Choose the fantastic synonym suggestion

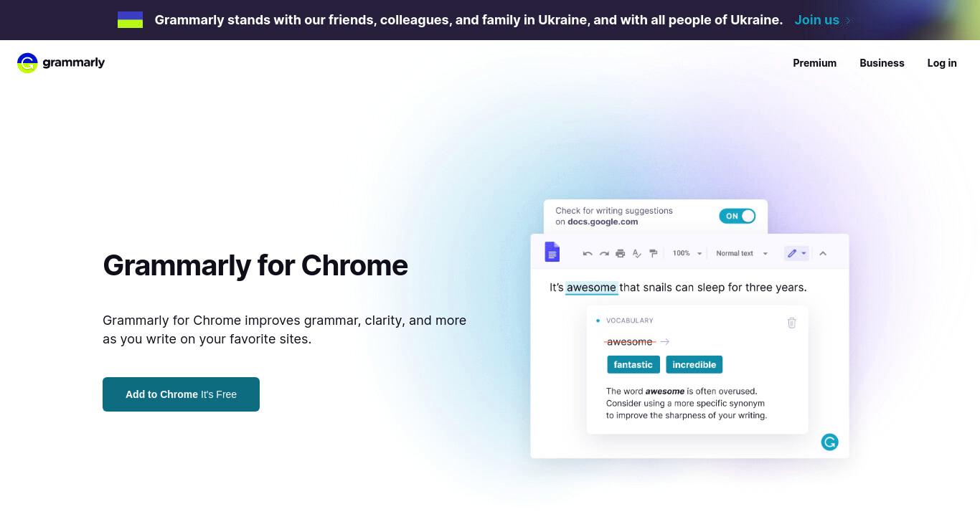(633, 364)
